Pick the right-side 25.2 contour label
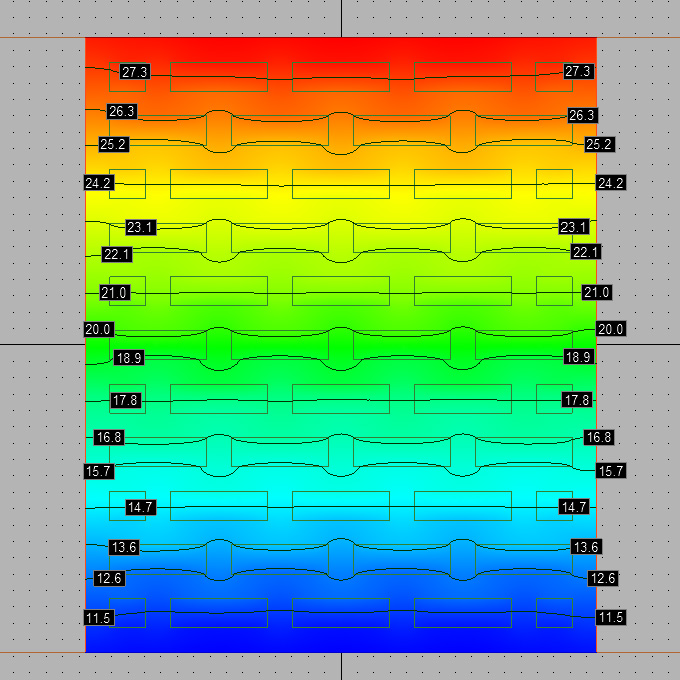This screenshot has height=680, width=680. click(x=599, y=144)
